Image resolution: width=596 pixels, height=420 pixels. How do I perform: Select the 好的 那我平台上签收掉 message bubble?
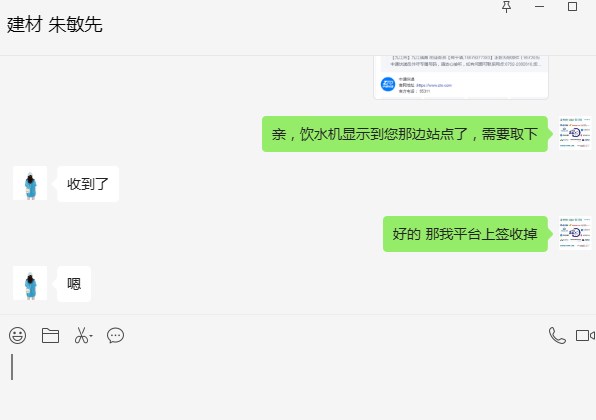[465, 234]
